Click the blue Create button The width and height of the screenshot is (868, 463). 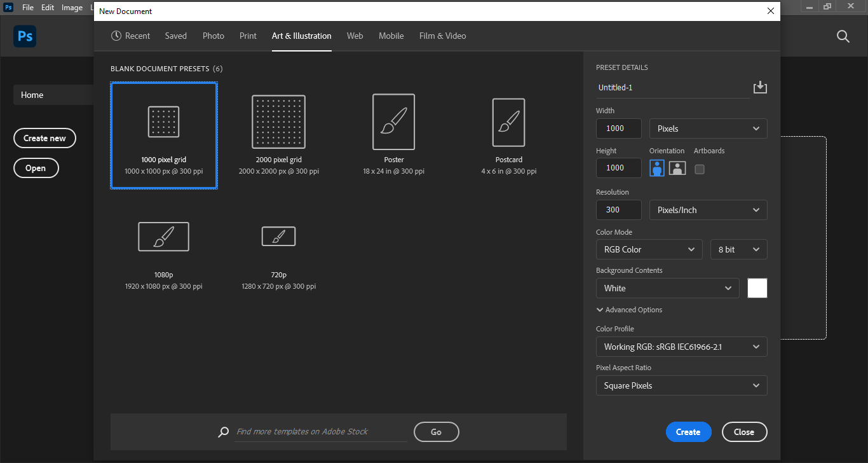pyautogui.click(x=688, y=432)
